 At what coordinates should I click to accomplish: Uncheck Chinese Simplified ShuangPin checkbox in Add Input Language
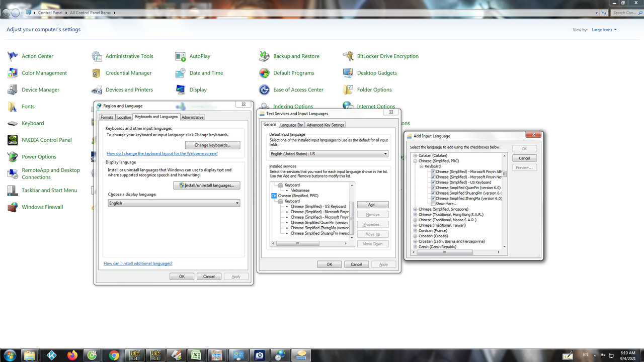point(433,193)
